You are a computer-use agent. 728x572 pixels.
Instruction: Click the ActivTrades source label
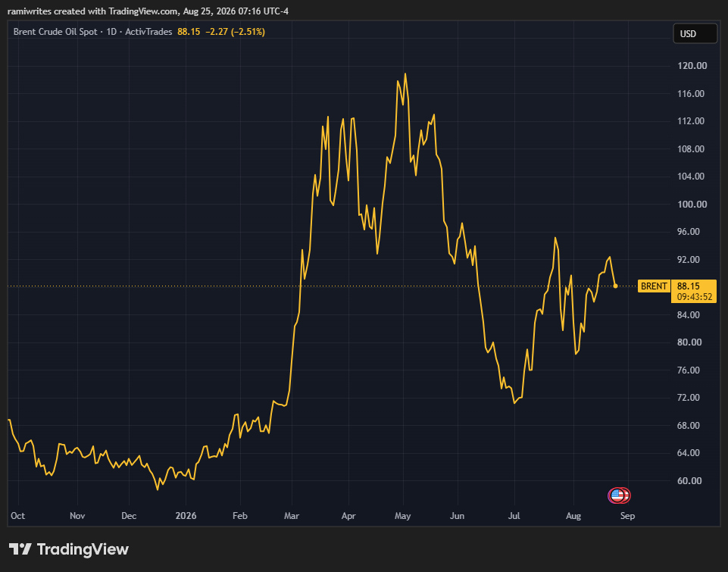[148, 32]
